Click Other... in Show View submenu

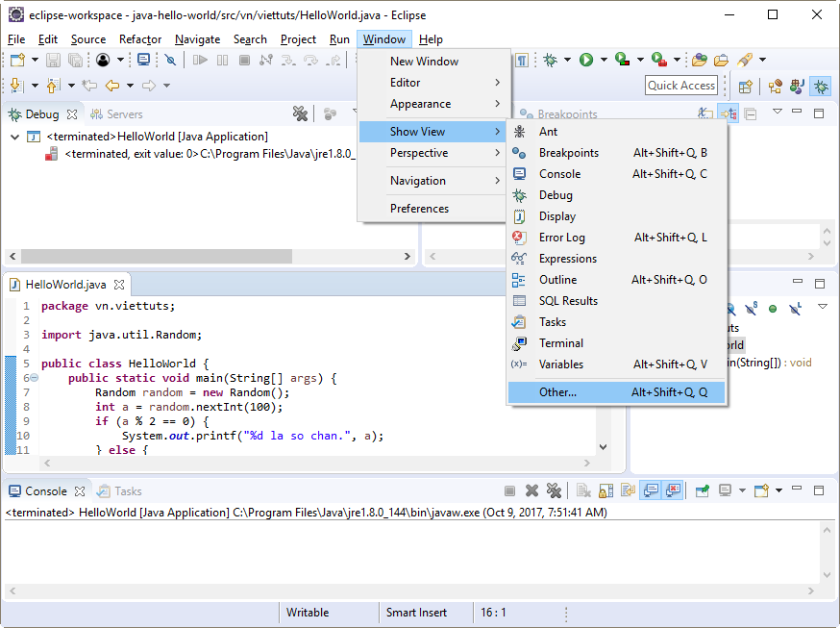coord(616,392)
